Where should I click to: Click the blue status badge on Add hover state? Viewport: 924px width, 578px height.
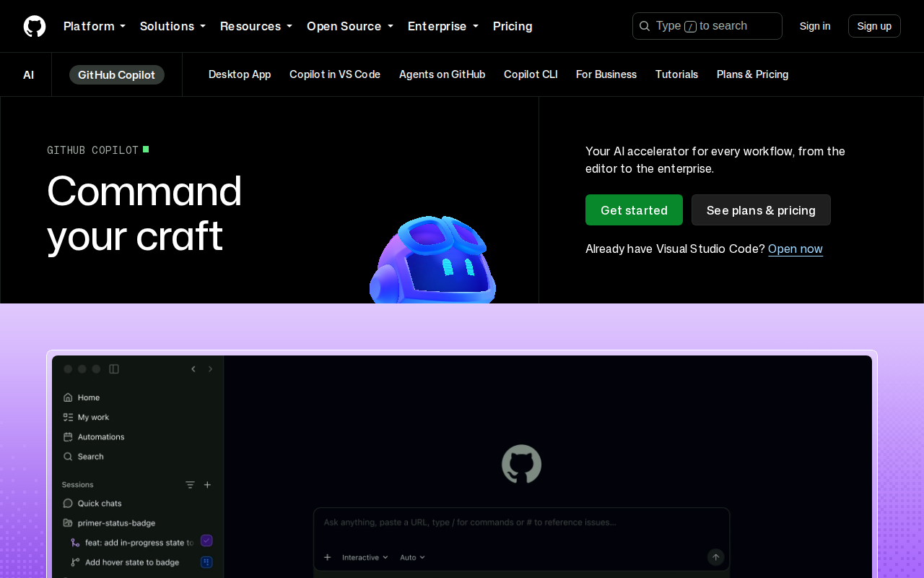206,561
